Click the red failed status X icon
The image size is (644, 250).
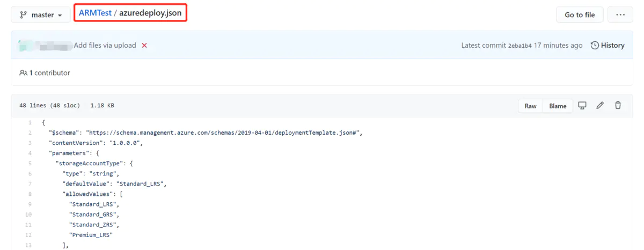[x=144, y=46]
